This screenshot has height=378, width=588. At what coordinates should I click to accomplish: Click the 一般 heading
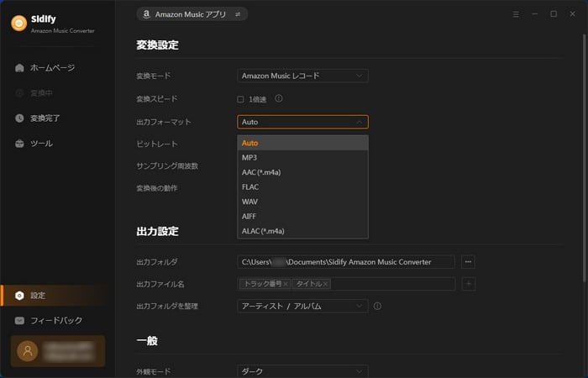[147, 340]
